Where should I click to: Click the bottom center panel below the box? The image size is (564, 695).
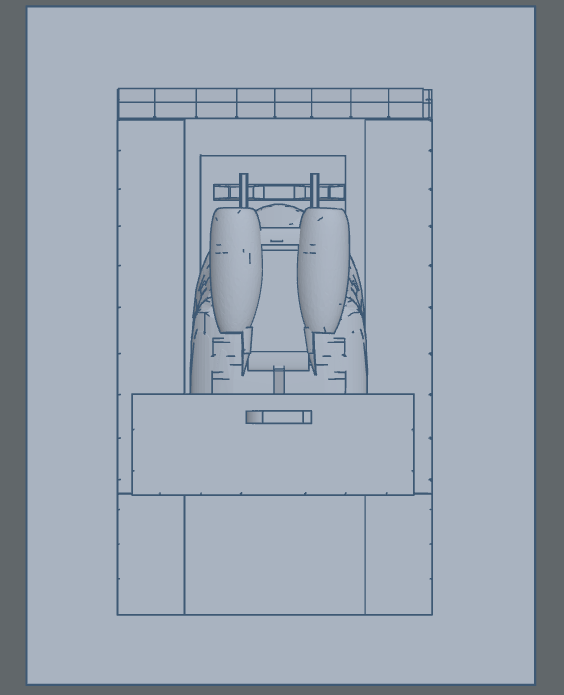point(274,555)
